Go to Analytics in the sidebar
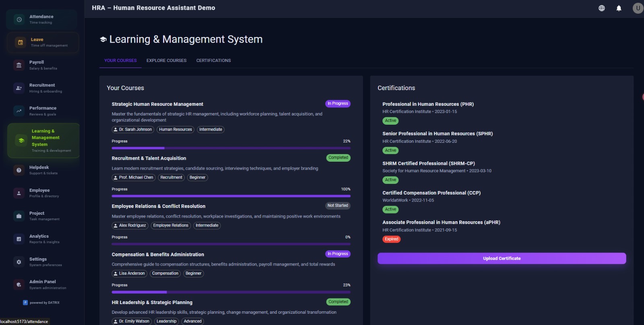 pyautogui.click(x=39, y=239)
